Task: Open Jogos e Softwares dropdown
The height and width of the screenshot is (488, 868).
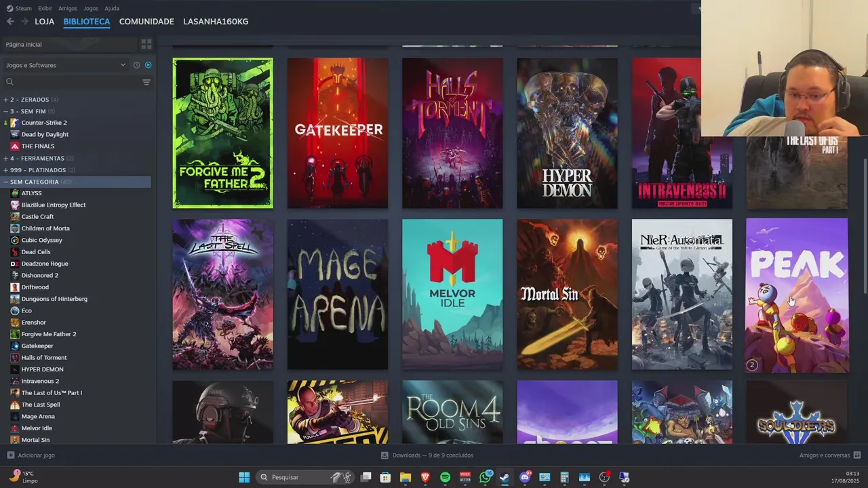Action: coord(66,65)
